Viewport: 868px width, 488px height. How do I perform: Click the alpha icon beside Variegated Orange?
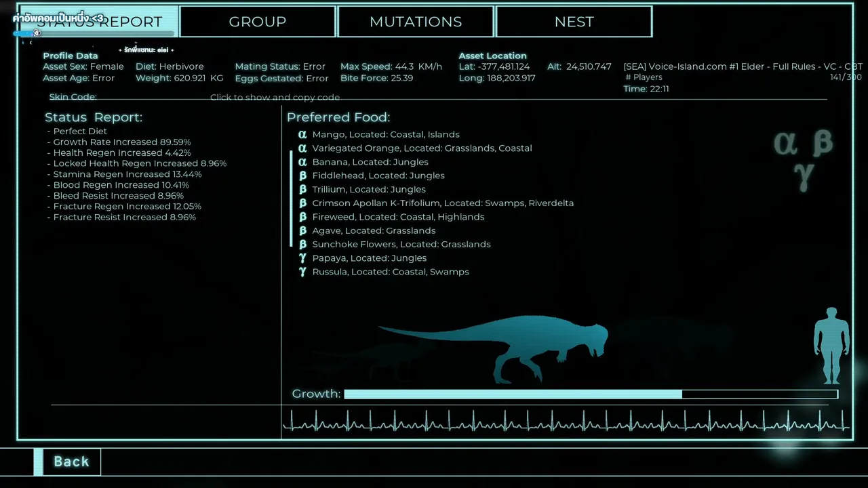(302, 148)
